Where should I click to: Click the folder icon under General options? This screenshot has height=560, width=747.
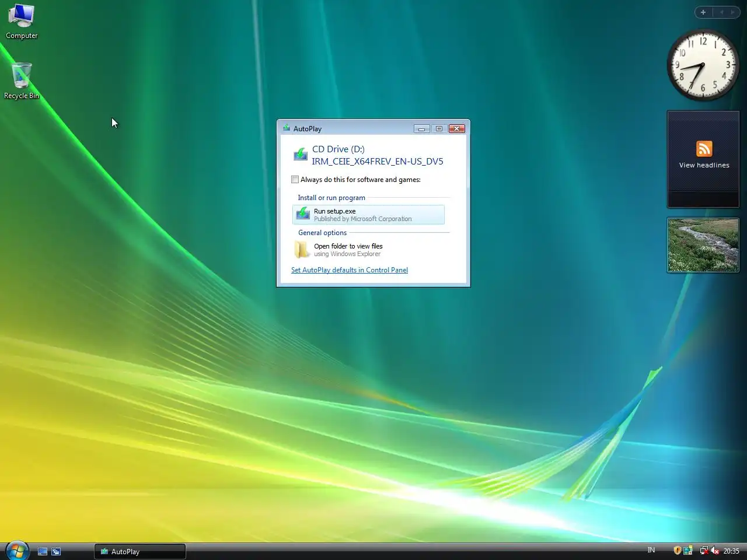pyautogui.click(x=302, y=250)
